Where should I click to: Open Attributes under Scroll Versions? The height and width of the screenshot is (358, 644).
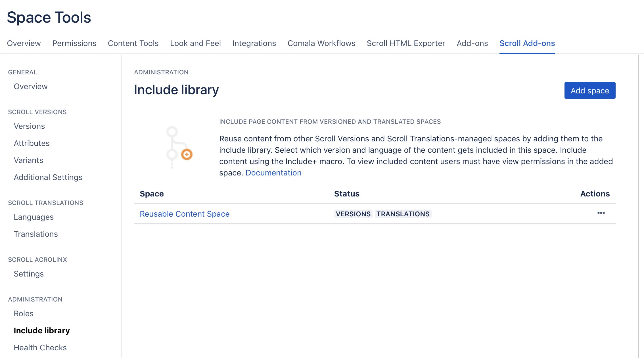point(32,143)
